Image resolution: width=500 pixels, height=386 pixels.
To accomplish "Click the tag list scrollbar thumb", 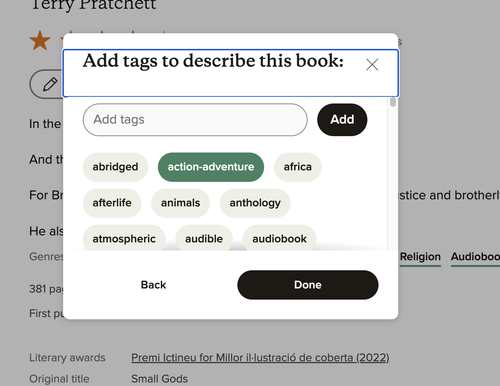I will [393, 102].
